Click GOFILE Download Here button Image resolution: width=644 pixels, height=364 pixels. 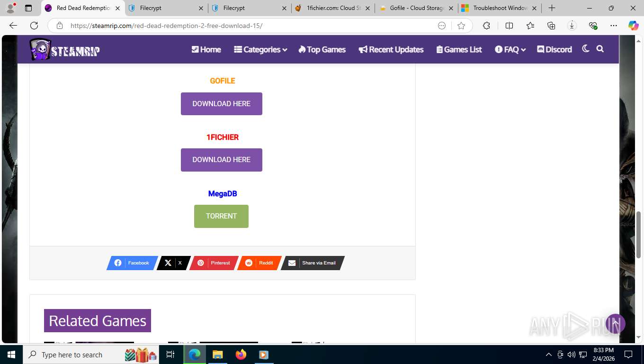coord(222,104)
